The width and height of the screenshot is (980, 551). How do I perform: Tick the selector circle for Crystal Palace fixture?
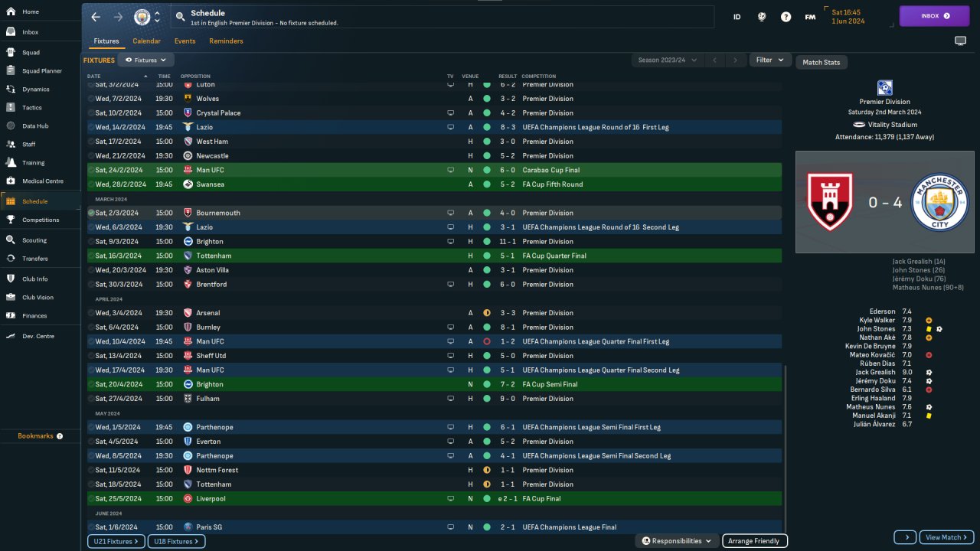91,113
